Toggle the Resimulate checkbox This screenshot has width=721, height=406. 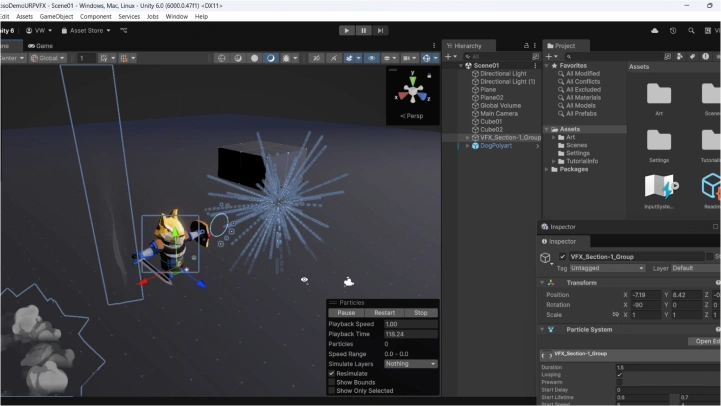[332, 373]
